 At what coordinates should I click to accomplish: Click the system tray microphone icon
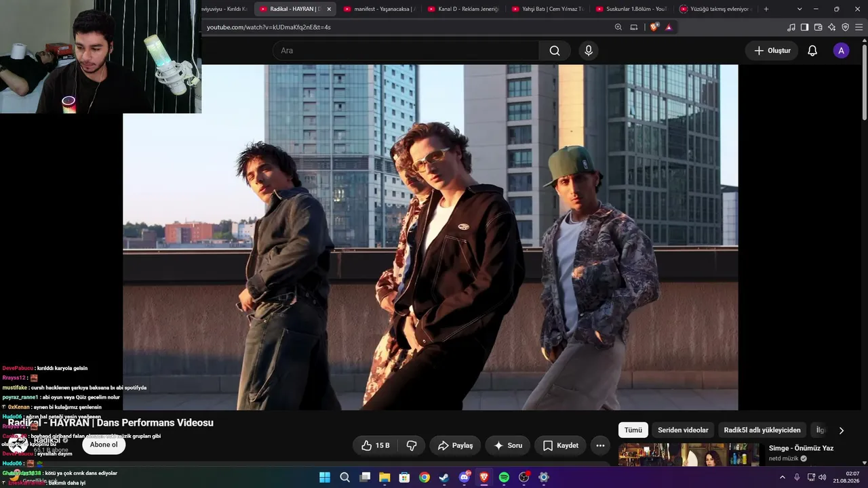(x=797, y=477)
